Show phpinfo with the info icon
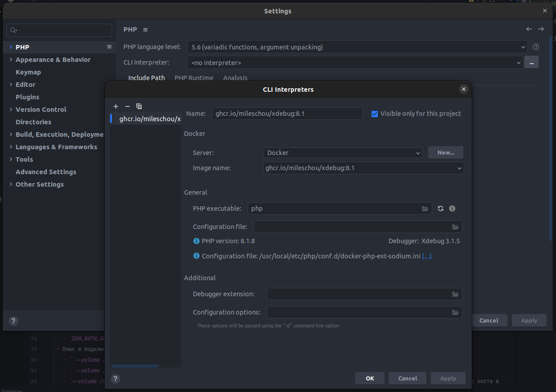This screenshot has width=556, height=392. tap(452, 208)
